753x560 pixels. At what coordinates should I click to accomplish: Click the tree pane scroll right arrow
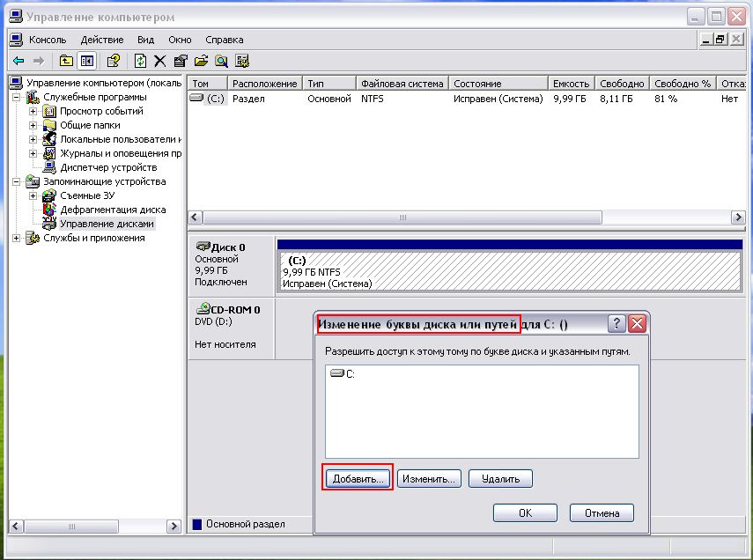(173, 526)
